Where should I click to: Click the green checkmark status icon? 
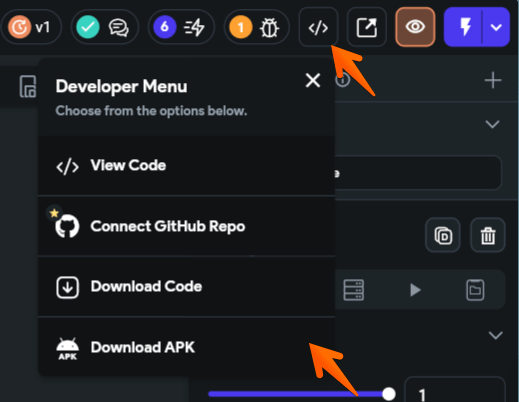[x=88, y=27]
